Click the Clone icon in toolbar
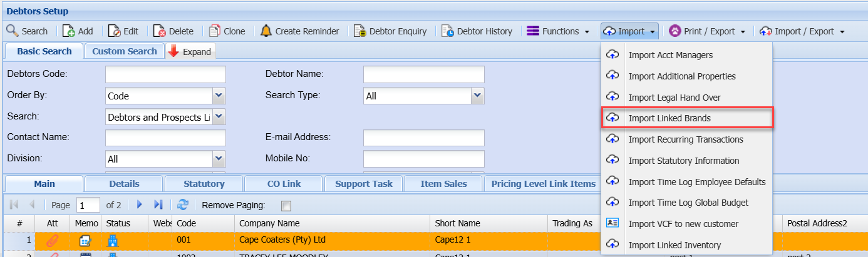The height and width of the screenshot is (257, 868). 215,31
